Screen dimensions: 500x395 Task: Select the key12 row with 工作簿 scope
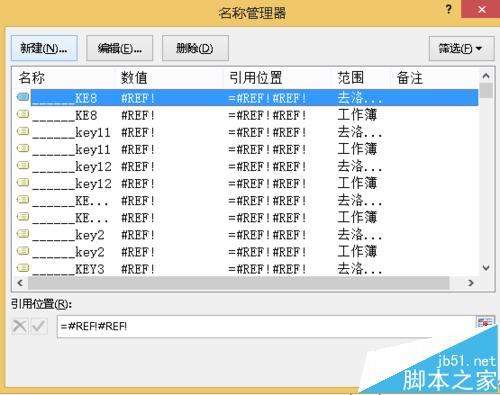point(247,183)
